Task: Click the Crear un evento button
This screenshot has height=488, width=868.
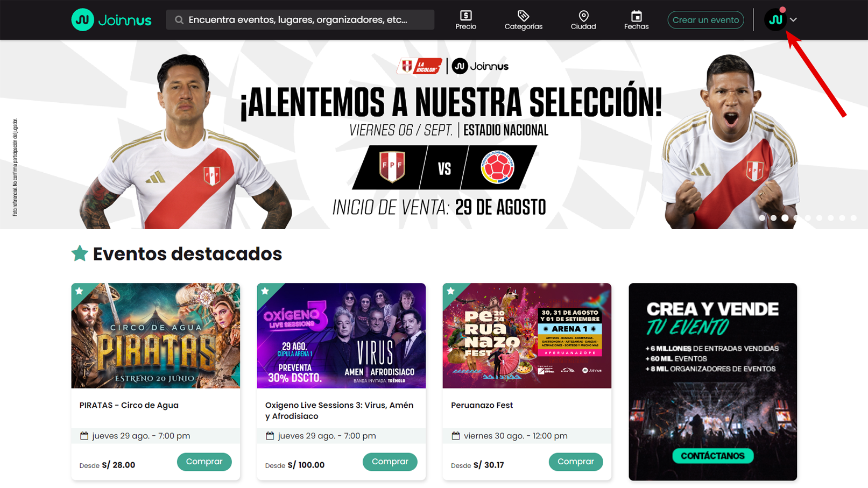Action: click(705, 20)
